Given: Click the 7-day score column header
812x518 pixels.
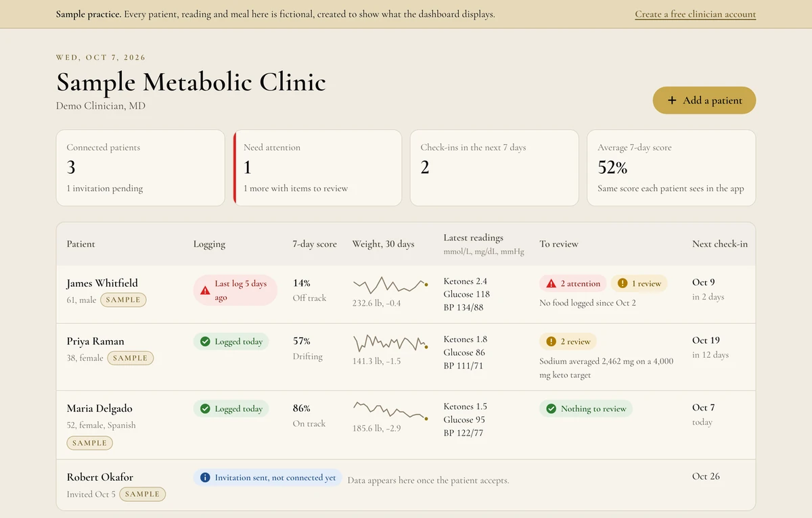Looking at the screenshot, I should (315, 244).
